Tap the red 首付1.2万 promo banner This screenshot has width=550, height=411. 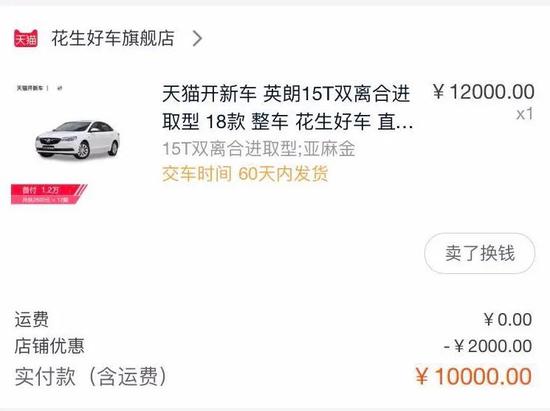49,194
